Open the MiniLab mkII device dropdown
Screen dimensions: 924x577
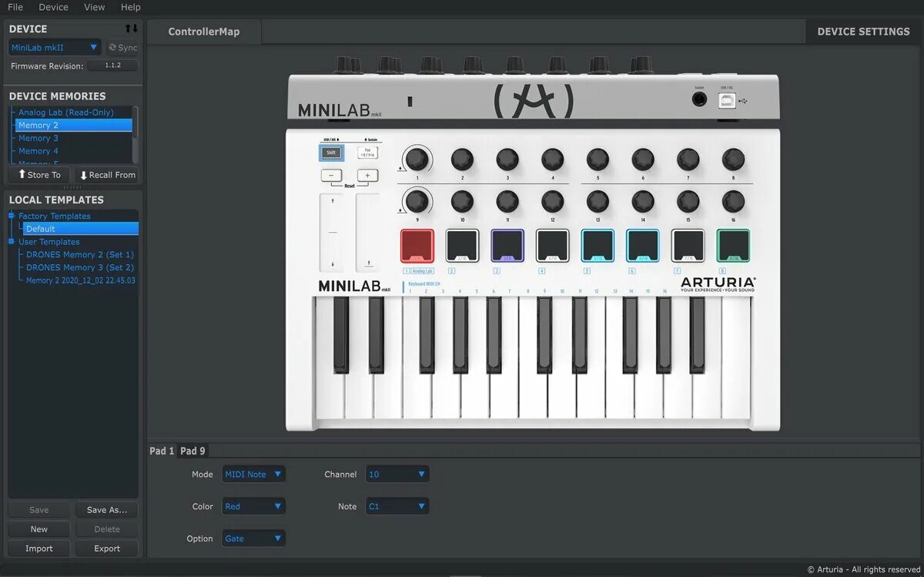coord(55,48)
